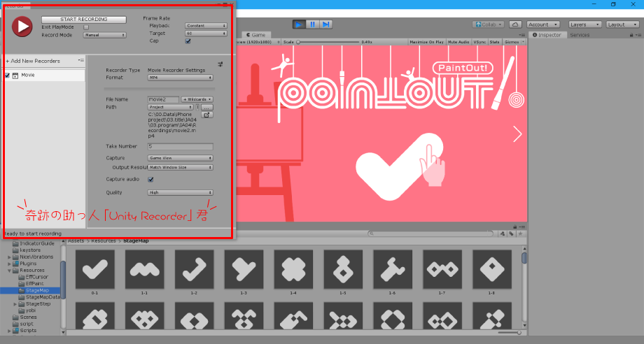This screenshot has width=644, height=344.
Task: Pause the game with the Pause button
Action: [312, 24]
